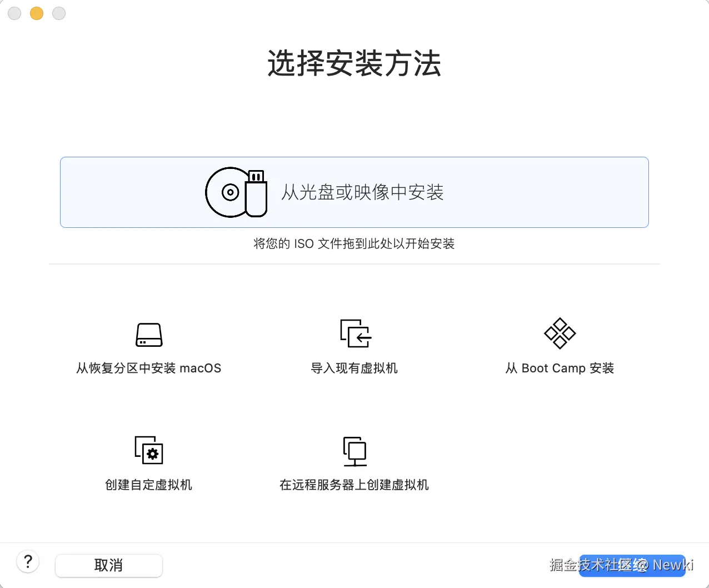Click the import existing virtual machine icon
709x588 pixels.
click(x=356, y=333)
